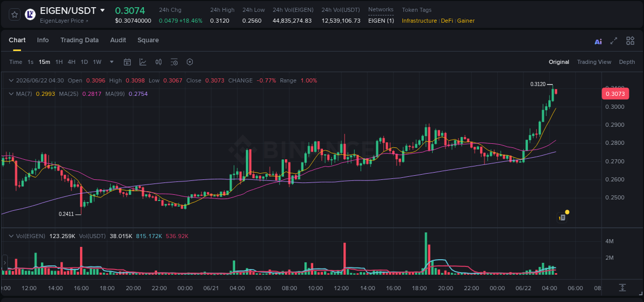The image size is (644, 302).
Task: Collapse the OHLC data row chevron
Action: [x=11, y=80]
